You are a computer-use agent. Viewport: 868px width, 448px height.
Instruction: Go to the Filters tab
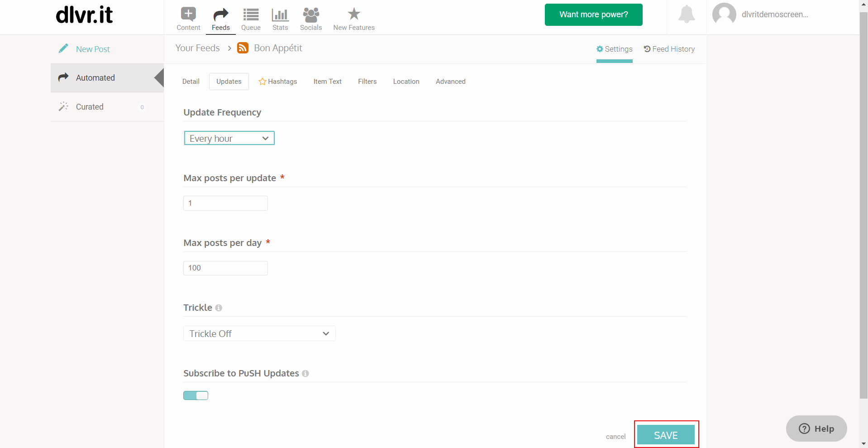(x=367, y=82)
